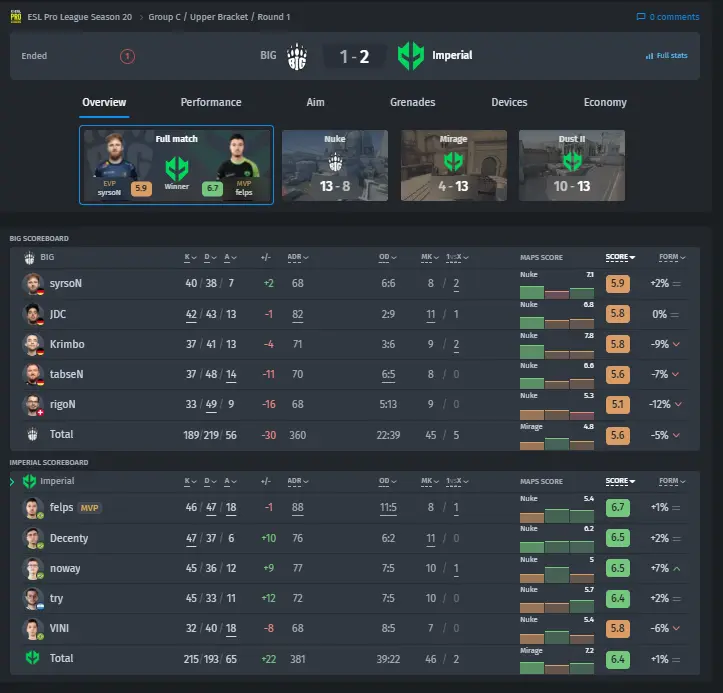Viewport: 723px width, 693px height.
Task: Click rigoN's player avatar
Action: tap(33, 404)
